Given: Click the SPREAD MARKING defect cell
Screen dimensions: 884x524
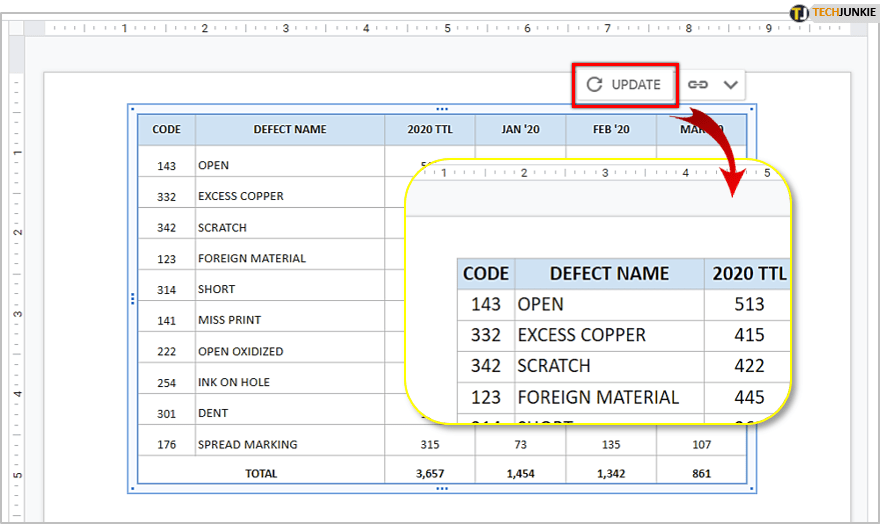Looking at the screenshot, I should [248, 444].
